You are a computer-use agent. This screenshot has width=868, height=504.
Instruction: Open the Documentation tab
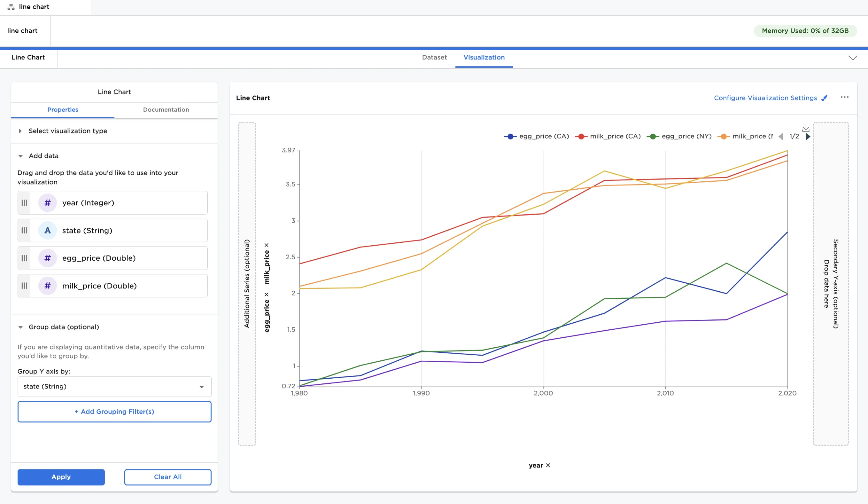pos(166,110)
